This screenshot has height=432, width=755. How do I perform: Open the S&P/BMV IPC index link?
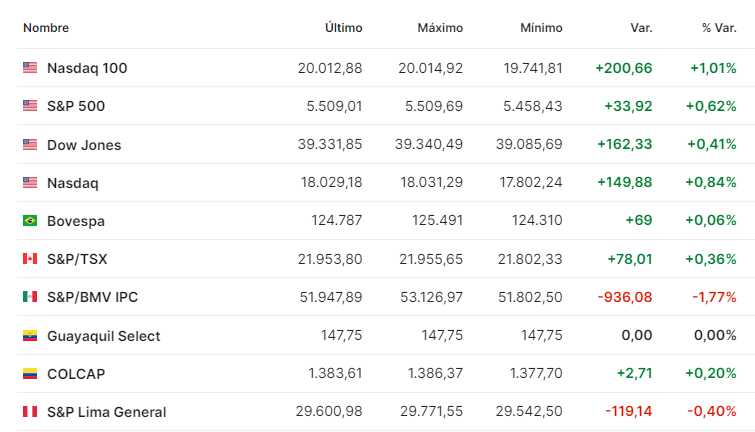92,297
